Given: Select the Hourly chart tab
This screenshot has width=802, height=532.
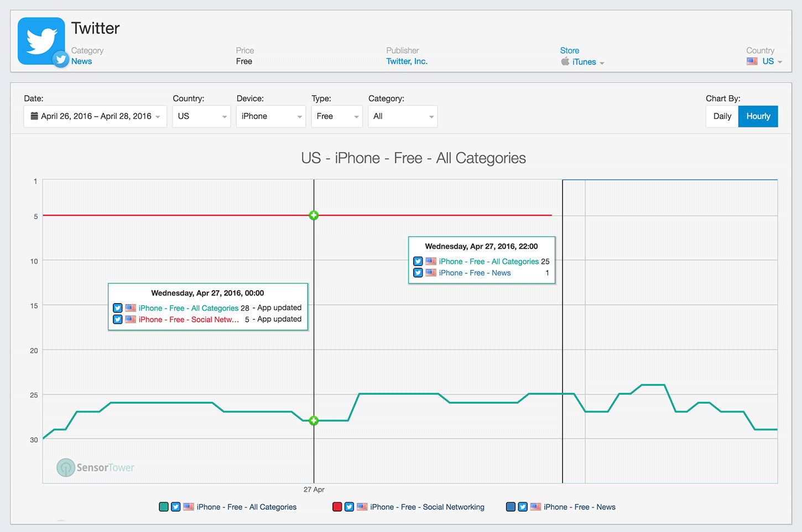Looking at the screenshot, I should click(x=758, y=116).
